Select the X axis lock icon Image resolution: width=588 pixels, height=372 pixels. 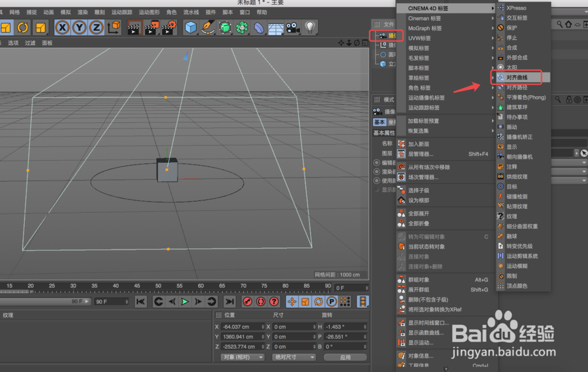coord(62,27)
